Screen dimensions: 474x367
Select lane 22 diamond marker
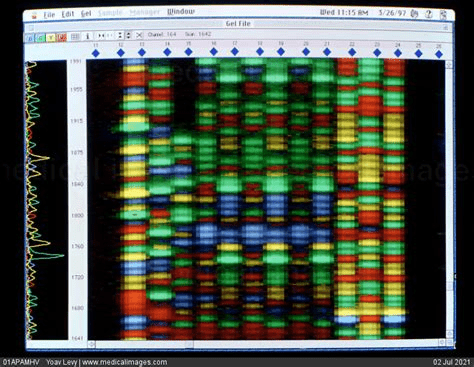pyautogui.click(x=352, y=52)
